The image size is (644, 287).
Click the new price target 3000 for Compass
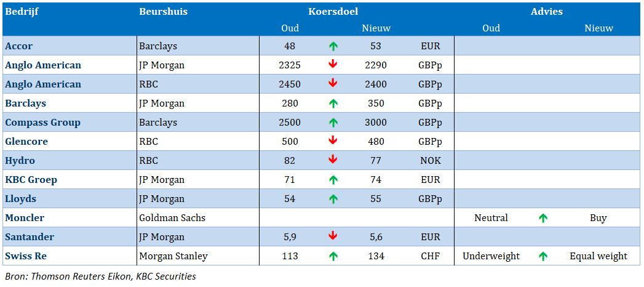pos(376,123)
